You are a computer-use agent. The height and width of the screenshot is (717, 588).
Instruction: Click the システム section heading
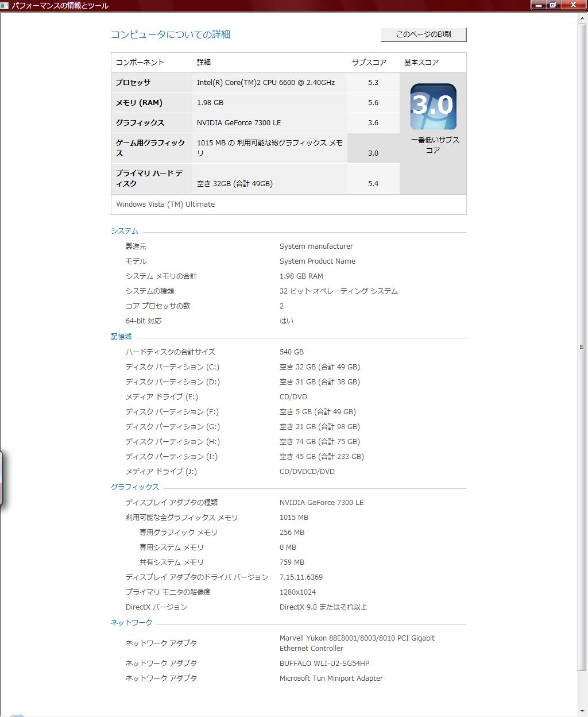click(x=124, y=230)
